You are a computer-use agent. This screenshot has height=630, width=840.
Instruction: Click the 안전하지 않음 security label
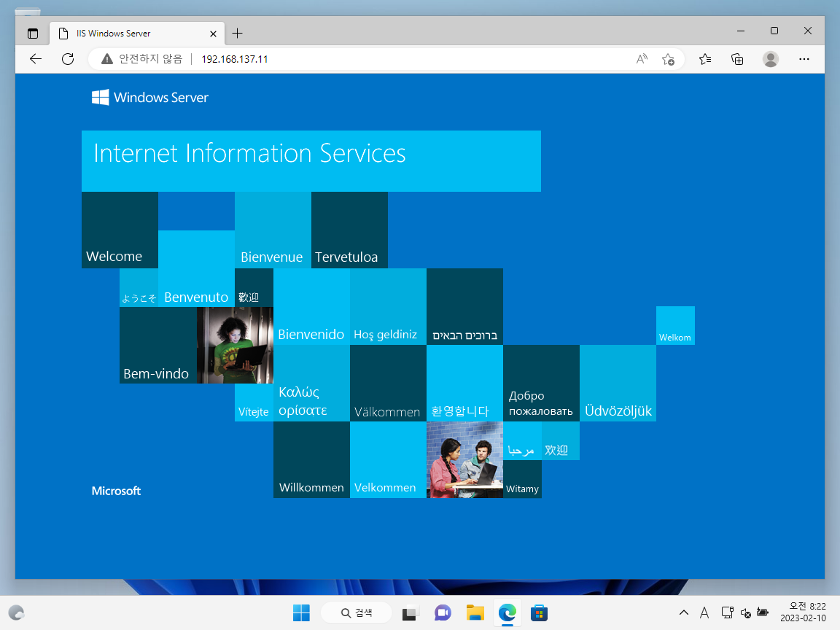tap(150, 59)
